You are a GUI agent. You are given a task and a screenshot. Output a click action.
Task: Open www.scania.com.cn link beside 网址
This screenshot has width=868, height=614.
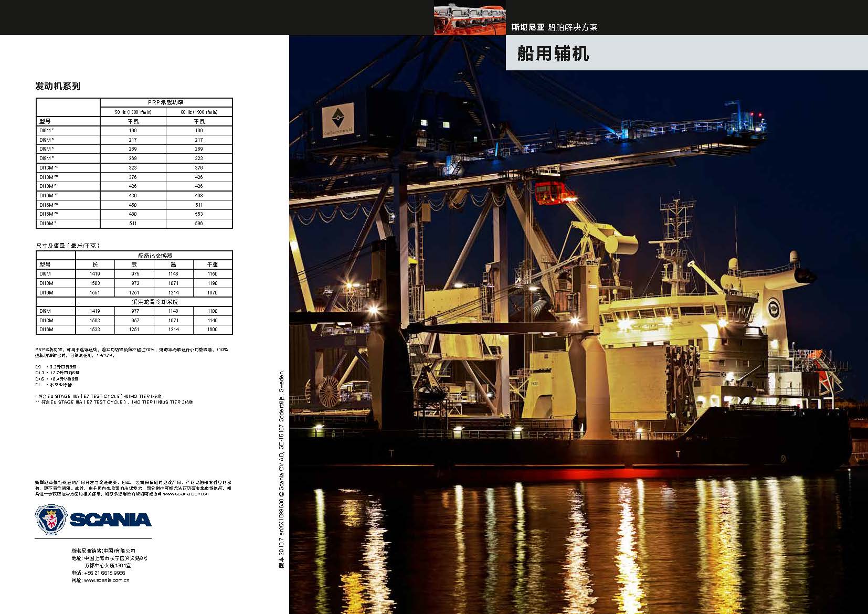point(107,580)
